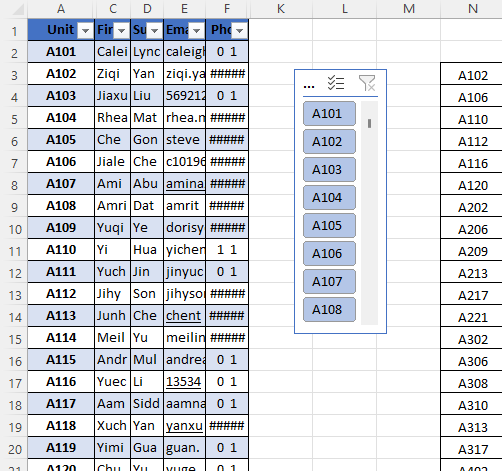Open email link starting 'chent'
Viewport: 502px width, 471px height.
click(183, 316)
